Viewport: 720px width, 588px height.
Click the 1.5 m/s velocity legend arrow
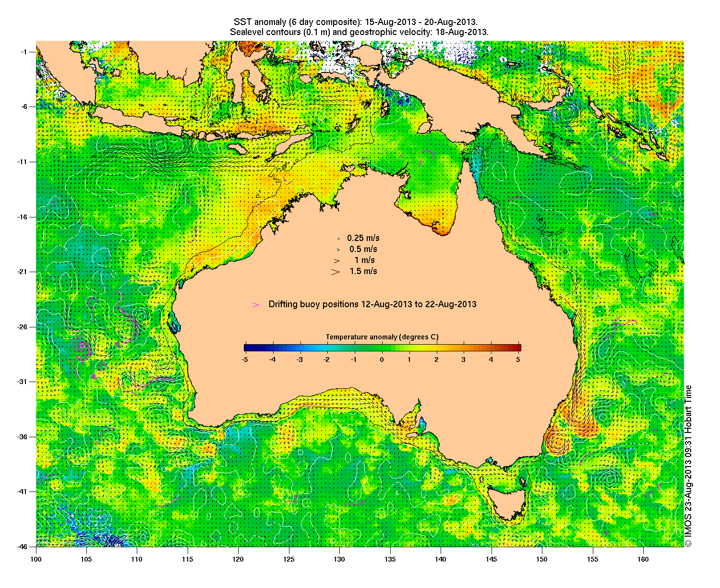pyautogui.click(x=336, y=272)
